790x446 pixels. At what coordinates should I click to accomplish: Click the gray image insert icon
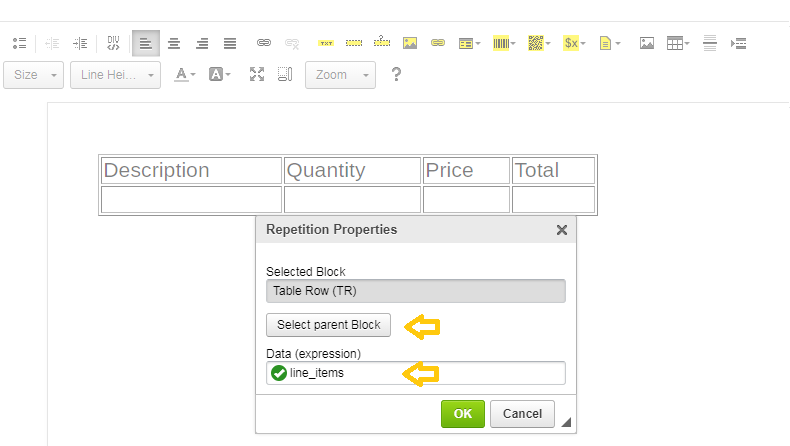[x=647, y=43]
